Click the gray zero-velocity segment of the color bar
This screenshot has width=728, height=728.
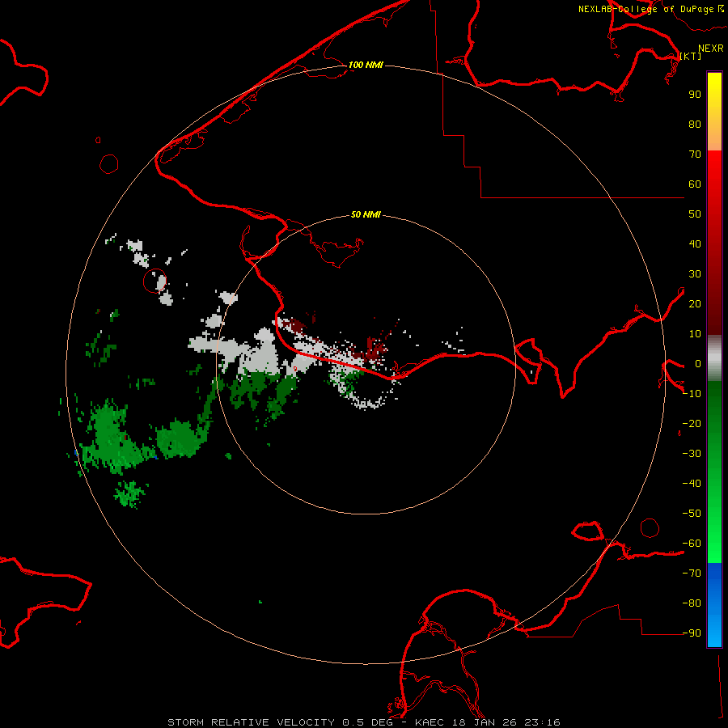714,358
